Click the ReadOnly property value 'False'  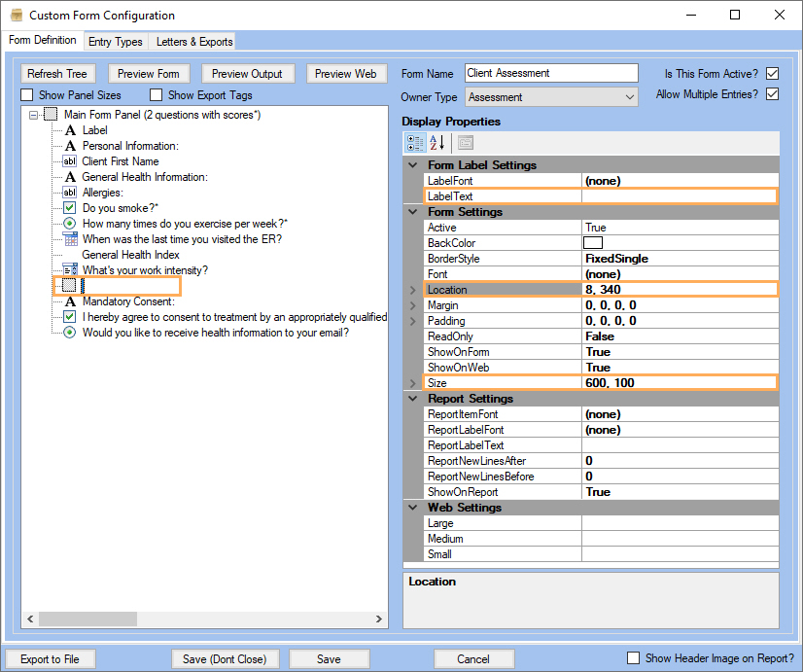point(681,336)
